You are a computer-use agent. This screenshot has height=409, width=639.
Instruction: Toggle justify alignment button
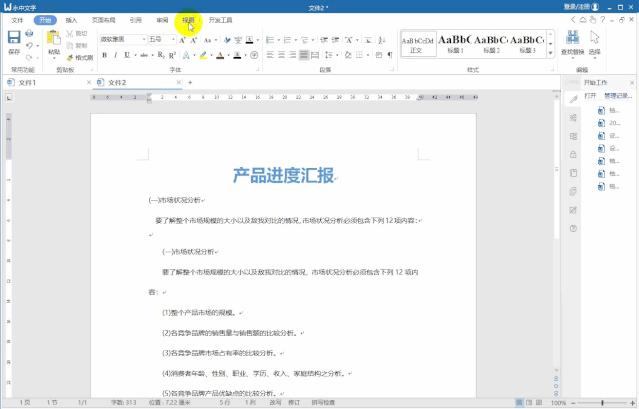(x=304, y=55)
